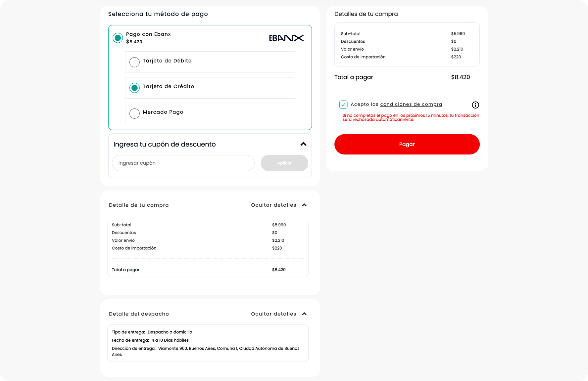
Task: Select the Pago con Ebanx radio button
Action: click(x=118, y=38)
